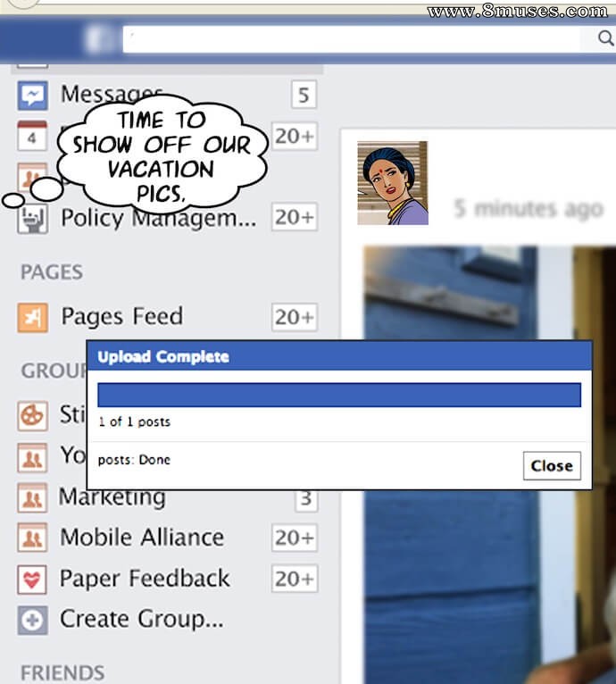Open the calendar icon showing 4
The image size is (616, 684).
(x=32, y=136)
